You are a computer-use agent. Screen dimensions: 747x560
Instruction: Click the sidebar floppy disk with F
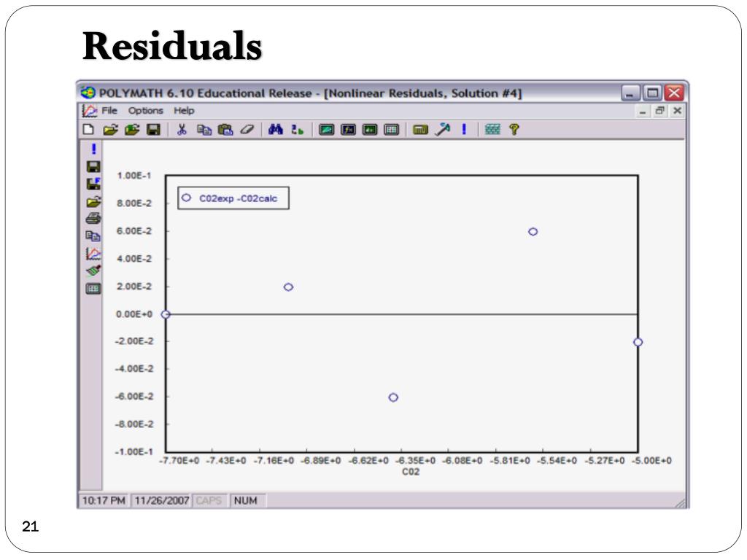point(93,184)
